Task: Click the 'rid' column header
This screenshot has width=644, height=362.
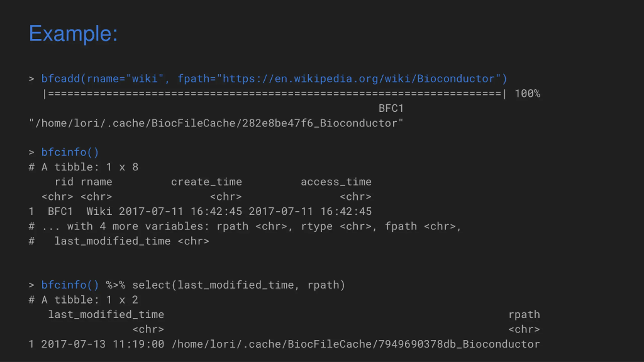Action: point(64,182)
